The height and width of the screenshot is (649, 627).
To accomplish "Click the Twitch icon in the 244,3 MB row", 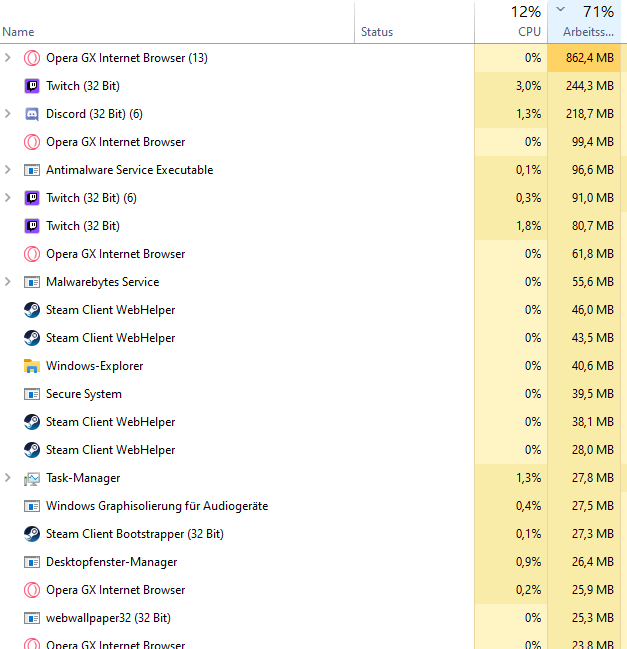I will [32, 86].
